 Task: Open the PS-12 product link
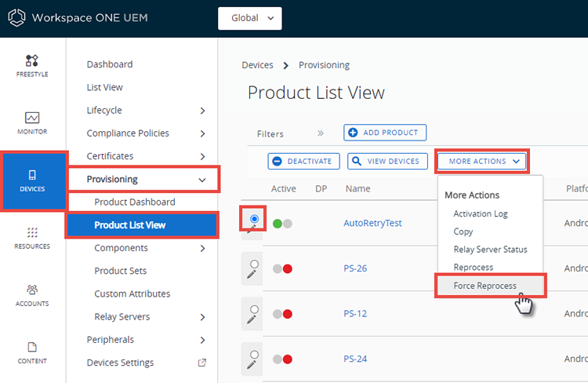click(355, 313)
